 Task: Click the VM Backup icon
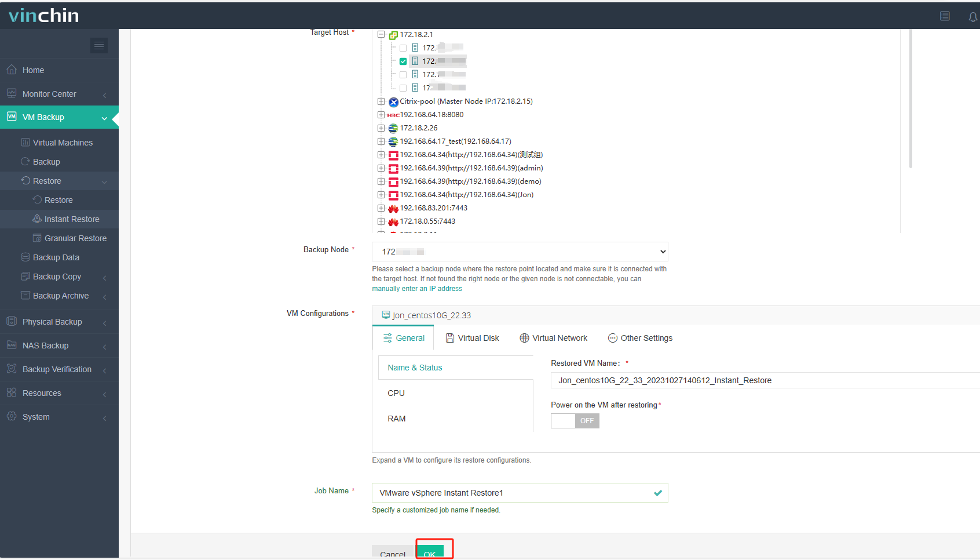point(12,117)
